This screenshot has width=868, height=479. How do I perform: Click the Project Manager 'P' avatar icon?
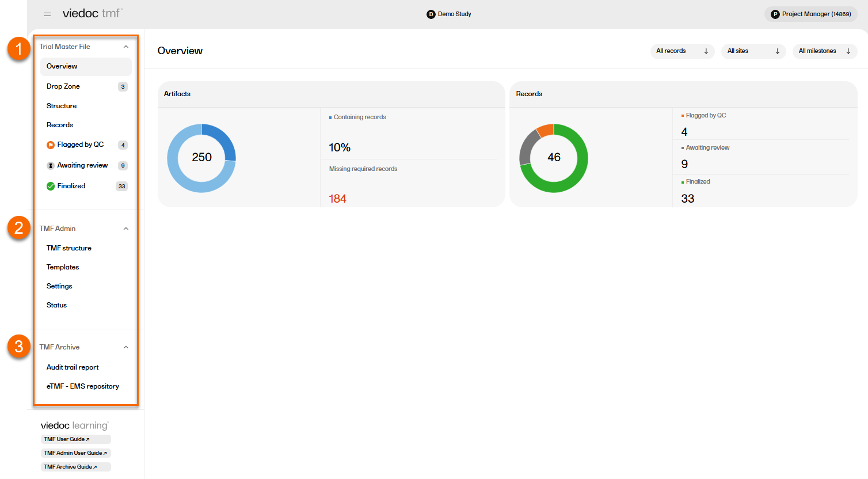point(775,14)
